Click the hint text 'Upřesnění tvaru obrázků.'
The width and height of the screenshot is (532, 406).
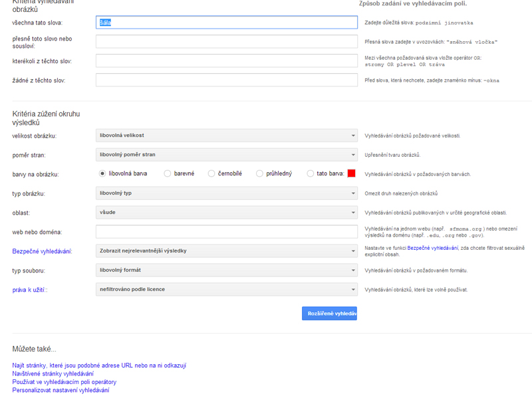point(392,155)
